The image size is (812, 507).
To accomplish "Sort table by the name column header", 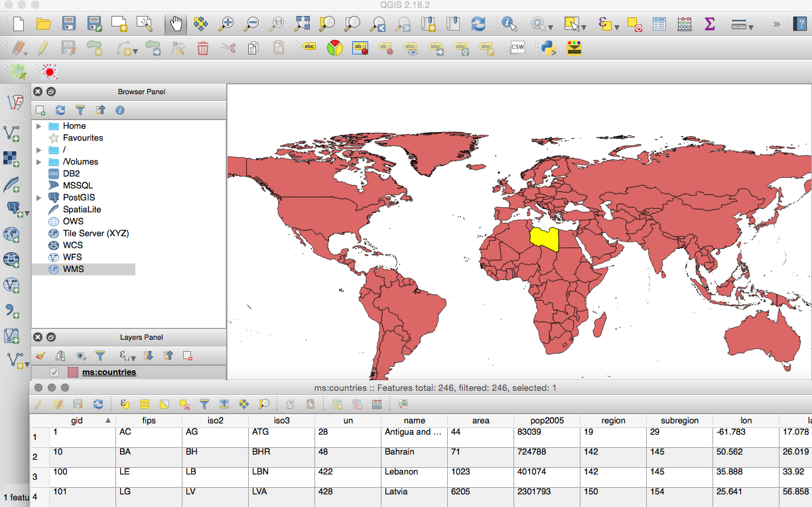I will (414, 421).
